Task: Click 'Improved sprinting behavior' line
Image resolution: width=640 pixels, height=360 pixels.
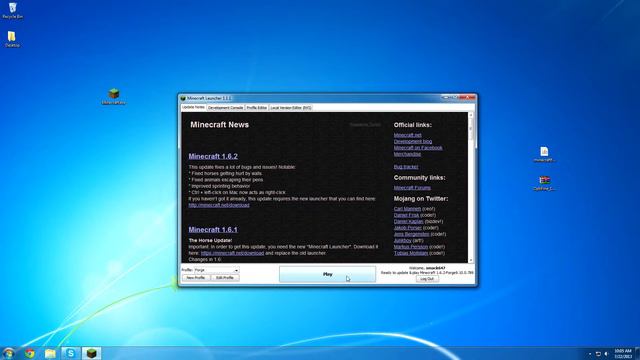Action: pyautogui.click(x=219, y=186)
